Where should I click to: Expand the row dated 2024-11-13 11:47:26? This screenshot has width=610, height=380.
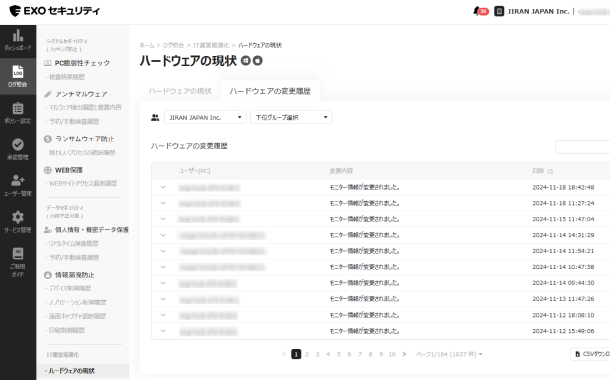163,299
